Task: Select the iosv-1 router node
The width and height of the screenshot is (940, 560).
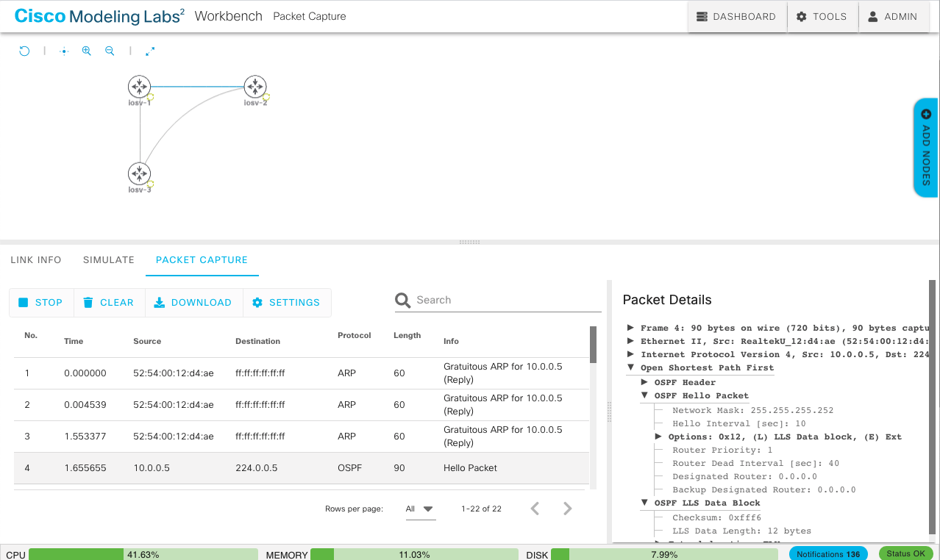Action: [x=139, y=87]
